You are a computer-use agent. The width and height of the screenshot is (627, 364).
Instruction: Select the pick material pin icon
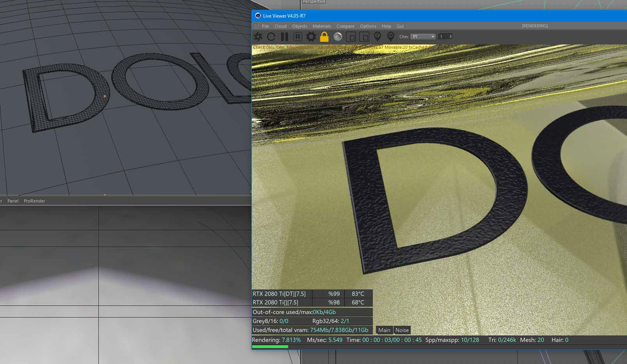[390, 37]
